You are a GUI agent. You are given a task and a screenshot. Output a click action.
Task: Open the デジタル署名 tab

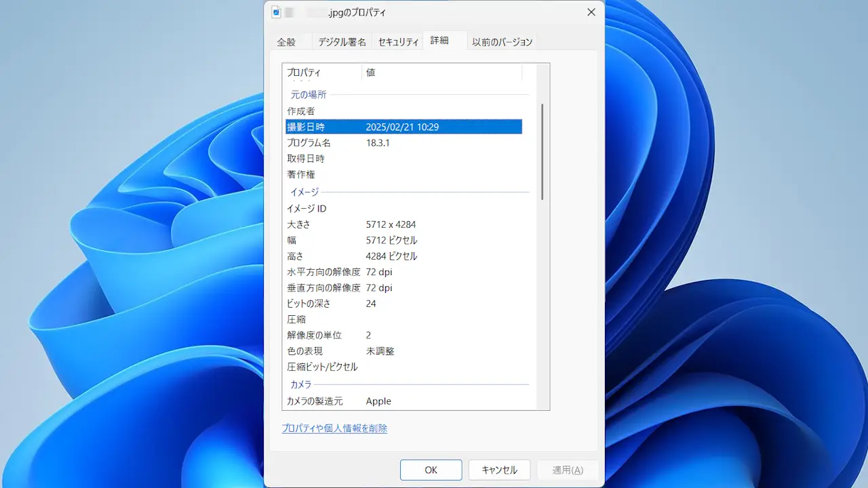[x=343, y=41]
